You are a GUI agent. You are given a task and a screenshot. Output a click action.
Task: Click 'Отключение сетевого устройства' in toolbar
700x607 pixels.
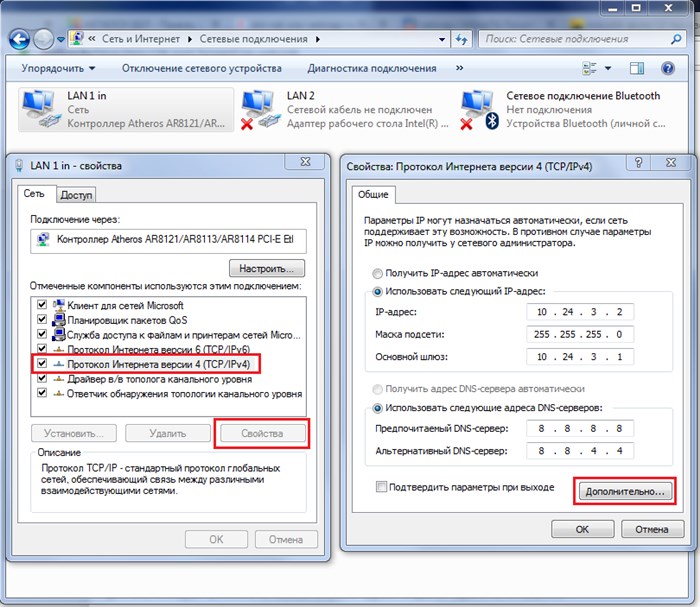point(202,68)
